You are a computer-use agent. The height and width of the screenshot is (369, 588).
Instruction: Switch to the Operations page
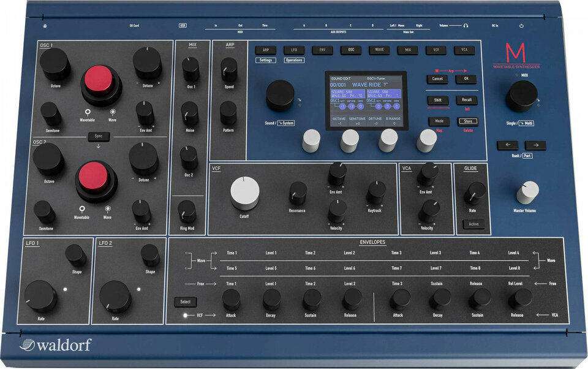pyautogui.click(x=294, y=60)
